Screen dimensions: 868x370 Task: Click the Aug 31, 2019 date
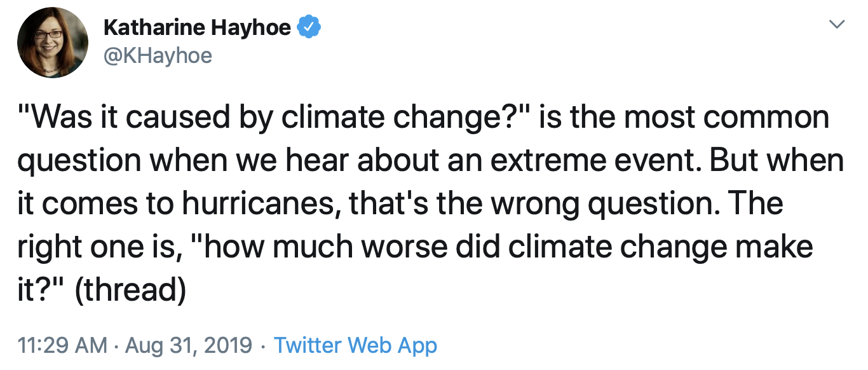189,346
